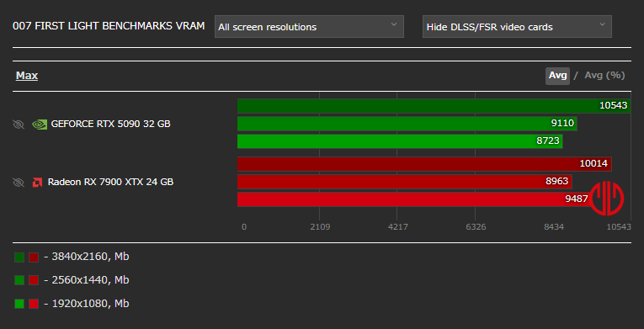Viewport: 644px width, 329px height.
Task: Click the axis value 0
Action: (x=244, y=226)
